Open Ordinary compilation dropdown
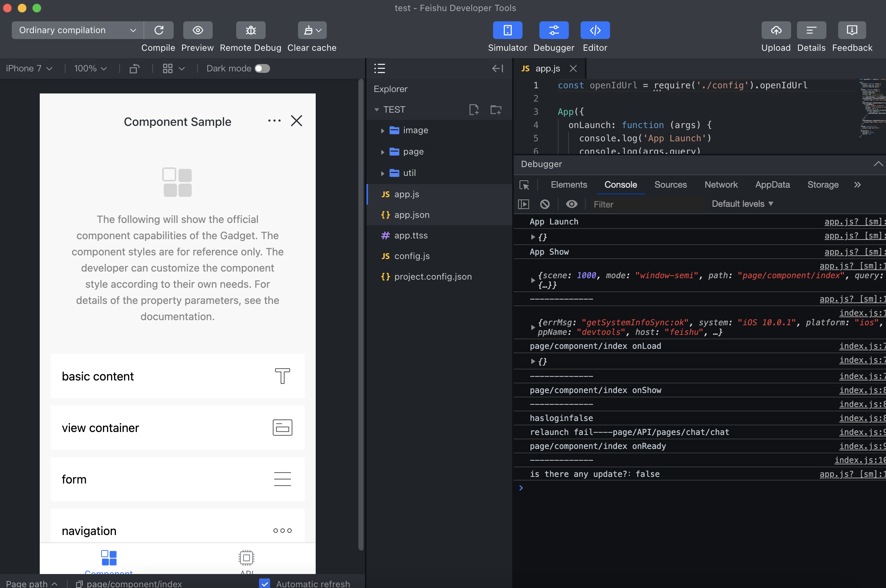 [x=78, y=30]
